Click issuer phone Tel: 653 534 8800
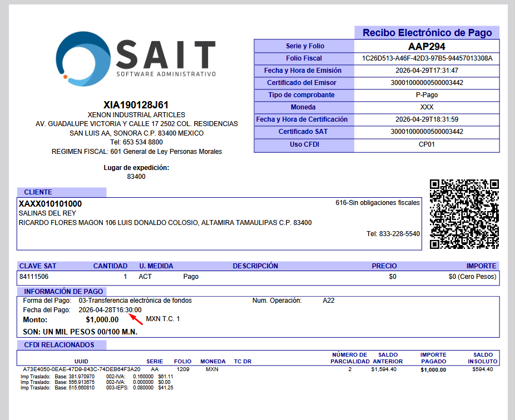This screenshot has height=420, width=515. pyautogui.click(x=136, y=142)
